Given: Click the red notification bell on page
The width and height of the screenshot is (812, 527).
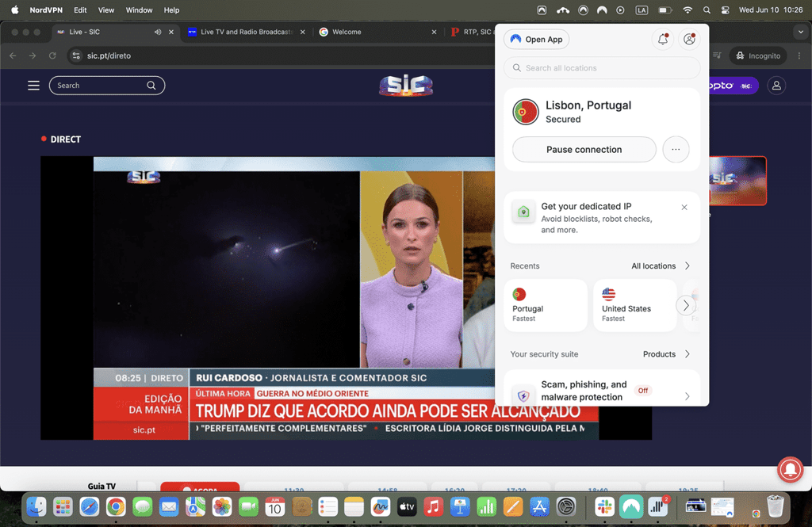Looking at the screenshot, I should tap(790, 469).
